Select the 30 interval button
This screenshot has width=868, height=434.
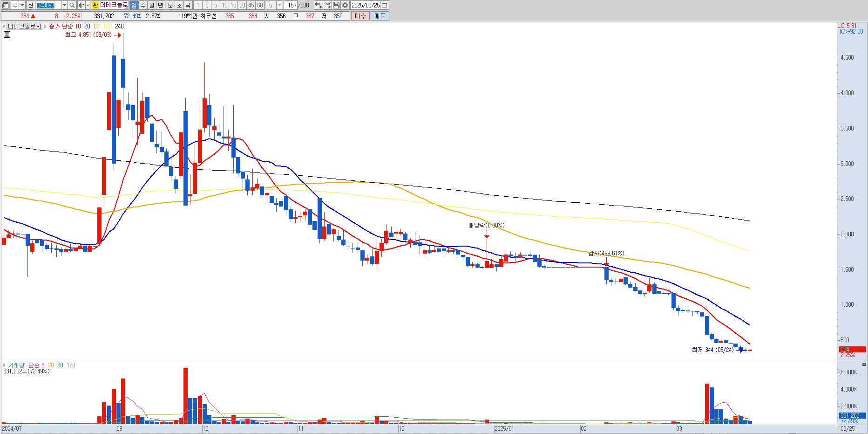point(242,5)
